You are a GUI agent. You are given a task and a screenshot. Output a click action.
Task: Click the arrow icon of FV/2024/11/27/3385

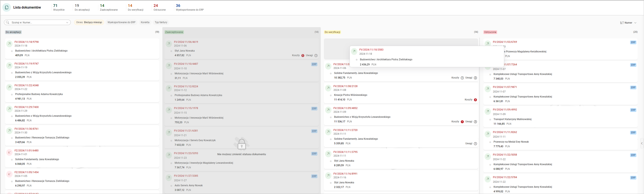click(x=169, y=178)
